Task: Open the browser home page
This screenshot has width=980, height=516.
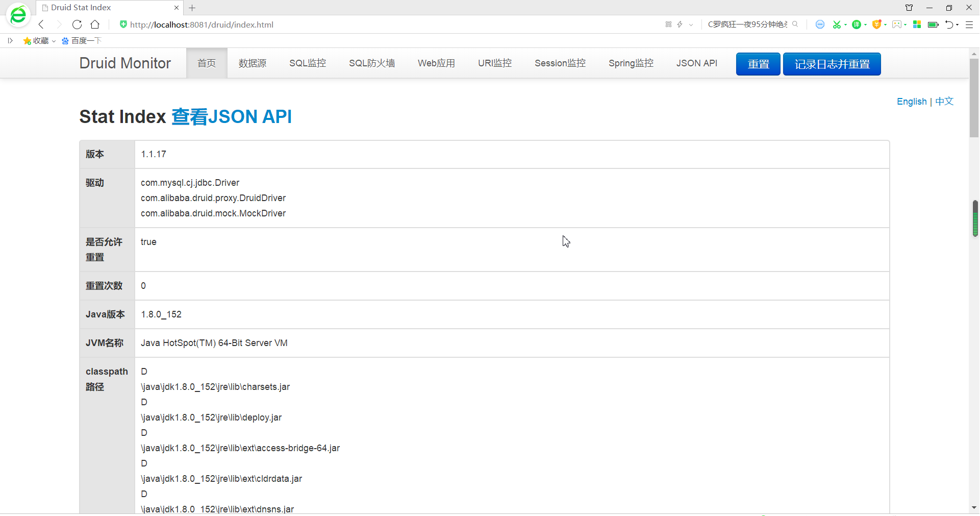Action: coord(95,24)
